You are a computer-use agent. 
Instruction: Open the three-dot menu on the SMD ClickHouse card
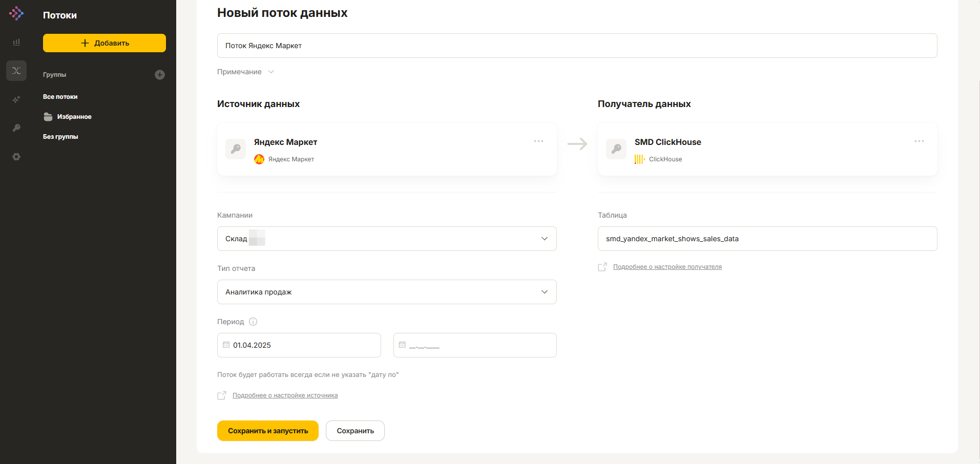[919, 141]
